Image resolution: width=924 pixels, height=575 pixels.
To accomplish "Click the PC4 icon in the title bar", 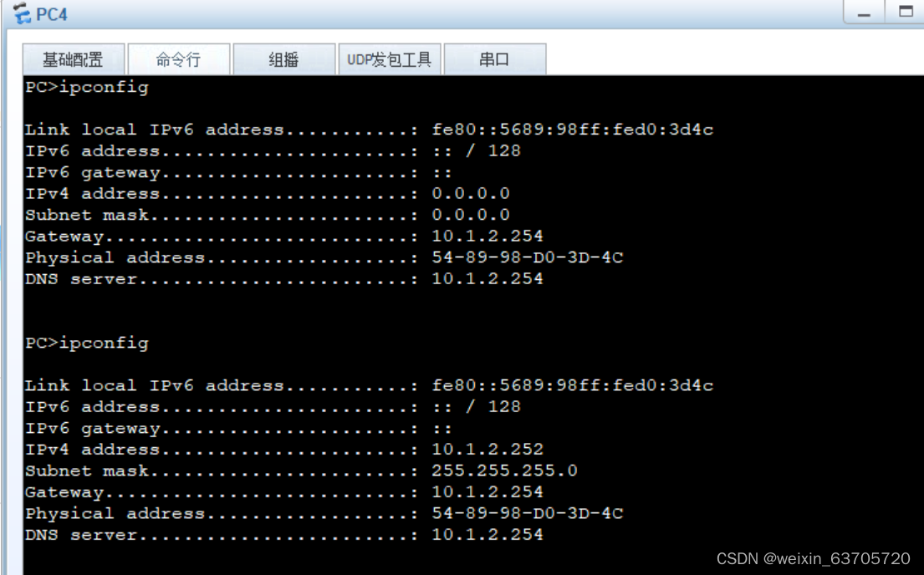I will tap(22, 13).
